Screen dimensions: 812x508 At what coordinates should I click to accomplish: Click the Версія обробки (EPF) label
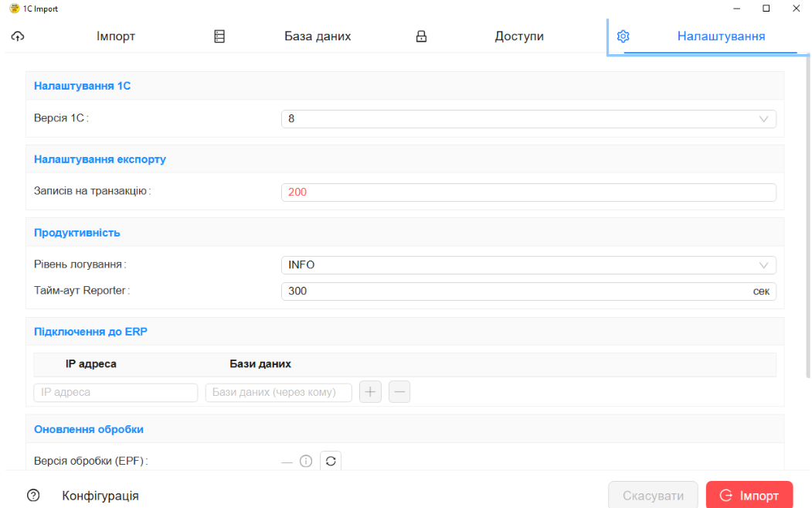coord(90,461)
